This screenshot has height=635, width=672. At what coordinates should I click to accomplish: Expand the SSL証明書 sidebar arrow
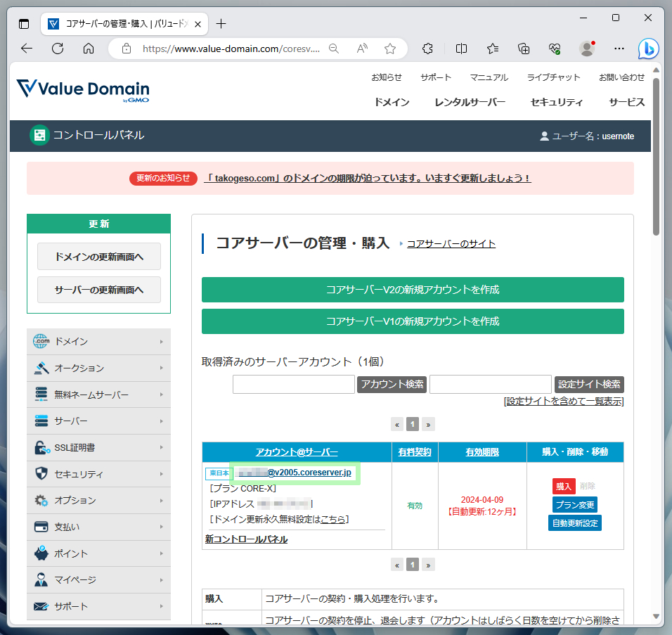click(162, 447)
